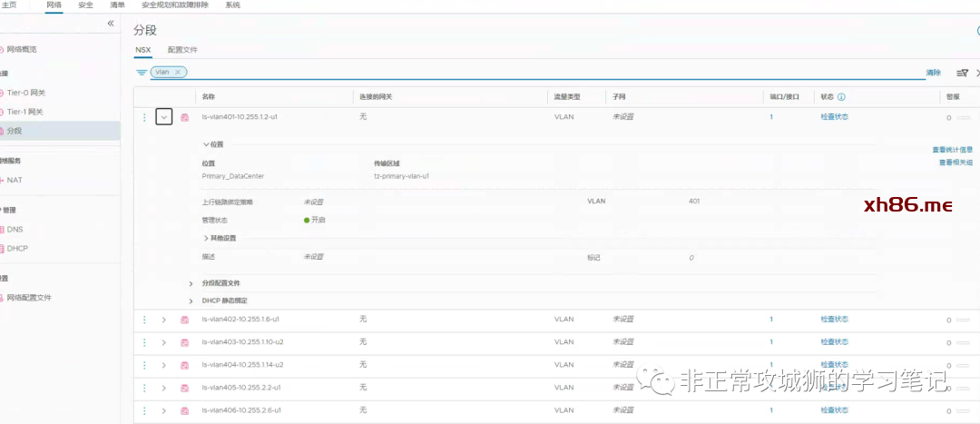Select Tier-1 网关 in the sidebar
Screen dimensions: 980x424
click(x=24, y=112)
